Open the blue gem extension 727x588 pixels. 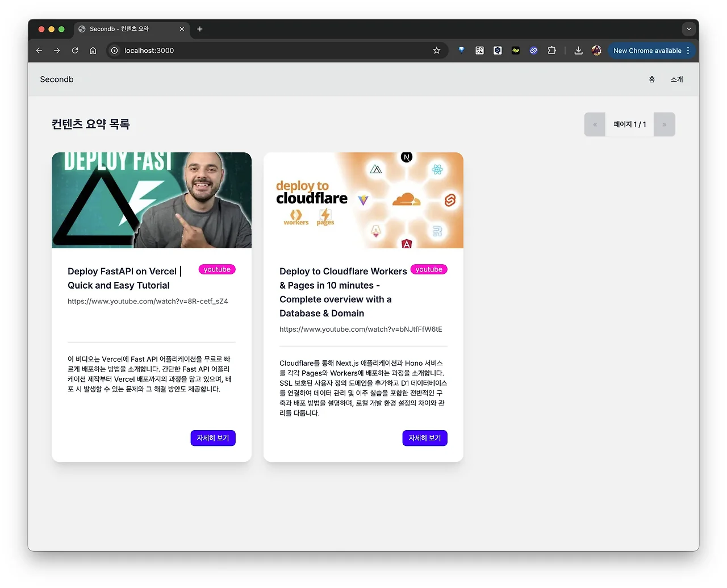coord(461,50)
